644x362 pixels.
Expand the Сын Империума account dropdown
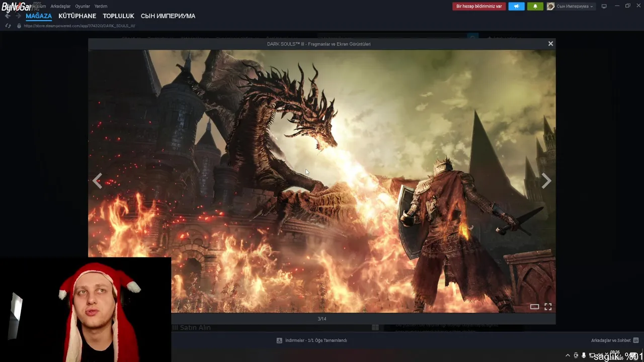tap(575, 6)
